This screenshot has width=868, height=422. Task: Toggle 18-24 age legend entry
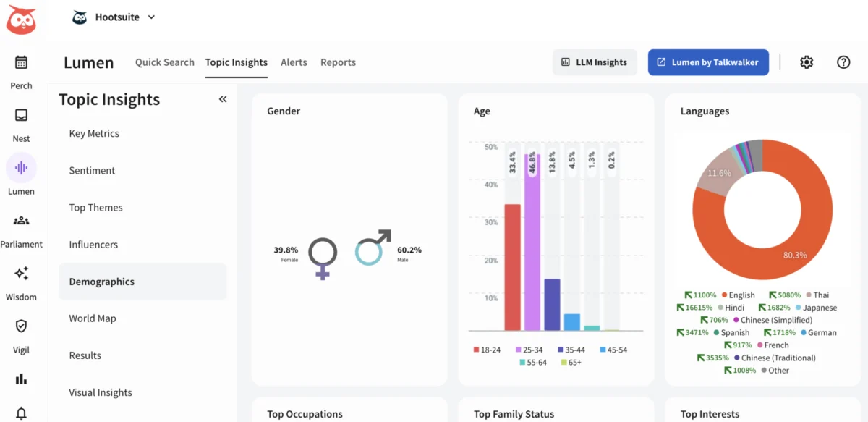click(487, 350)
